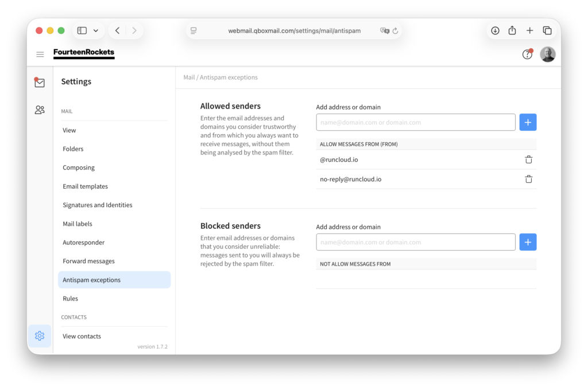The width and height of the screenshot is (588, 390).
Task: Open the user profile avatar
Action: tap(547, 54)
